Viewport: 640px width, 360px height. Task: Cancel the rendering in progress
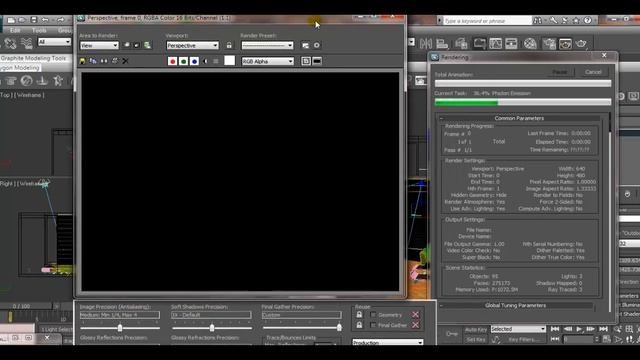click(x=593, y=72)
